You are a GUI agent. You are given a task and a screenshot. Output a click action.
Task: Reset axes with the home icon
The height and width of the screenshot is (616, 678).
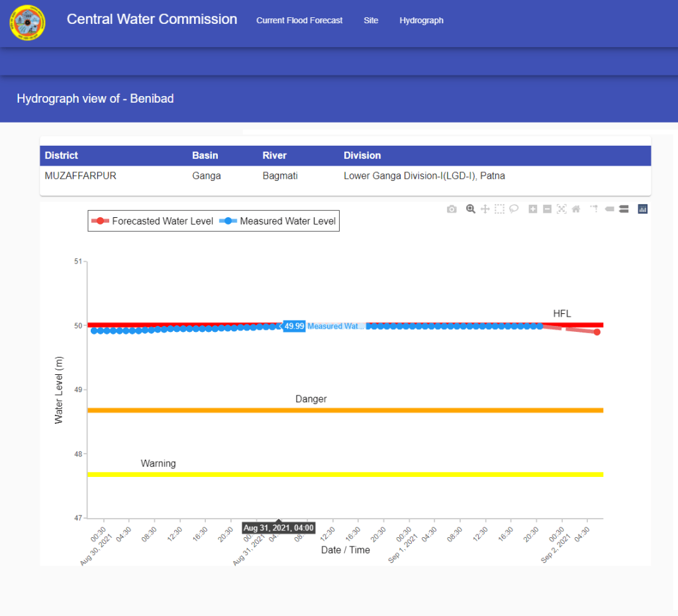pos(576,209)
